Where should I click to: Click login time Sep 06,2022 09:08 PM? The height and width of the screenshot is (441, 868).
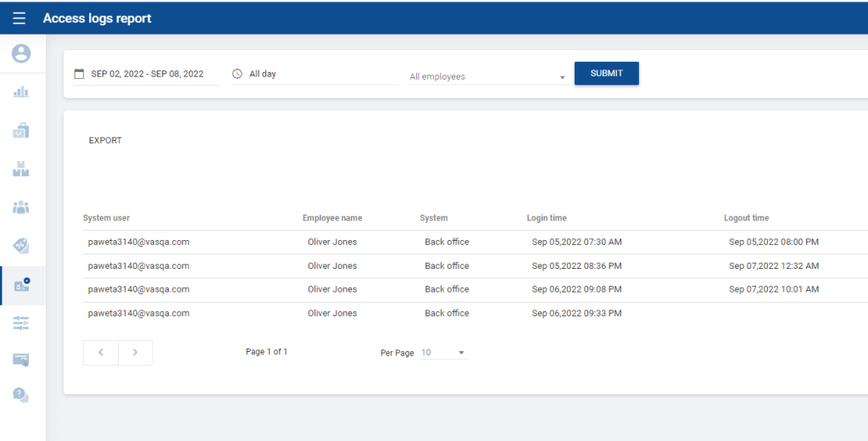pos(576,289)
